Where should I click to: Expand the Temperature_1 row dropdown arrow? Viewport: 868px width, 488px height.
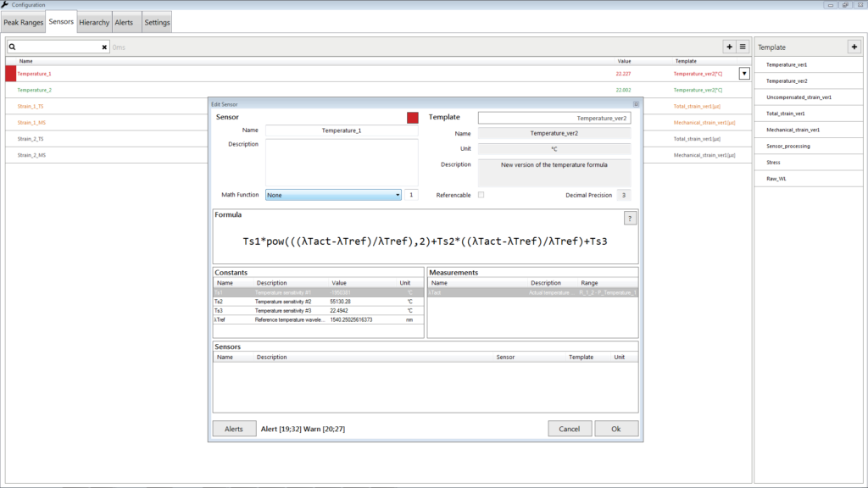744,74
